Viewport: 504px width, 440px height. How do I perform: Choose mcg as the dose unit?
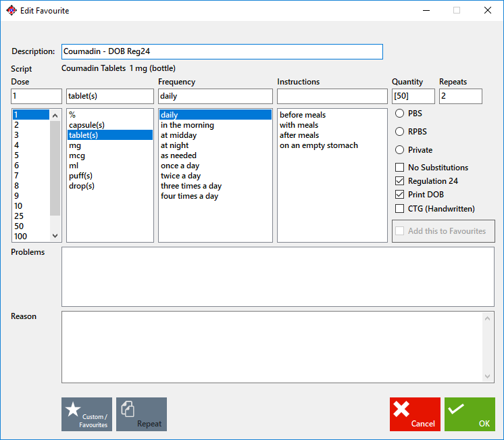pos(110,155)
